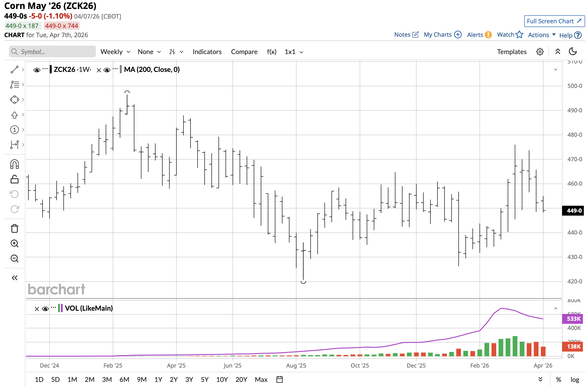Click the magnet snap mode icon

(x=15, y=164)
